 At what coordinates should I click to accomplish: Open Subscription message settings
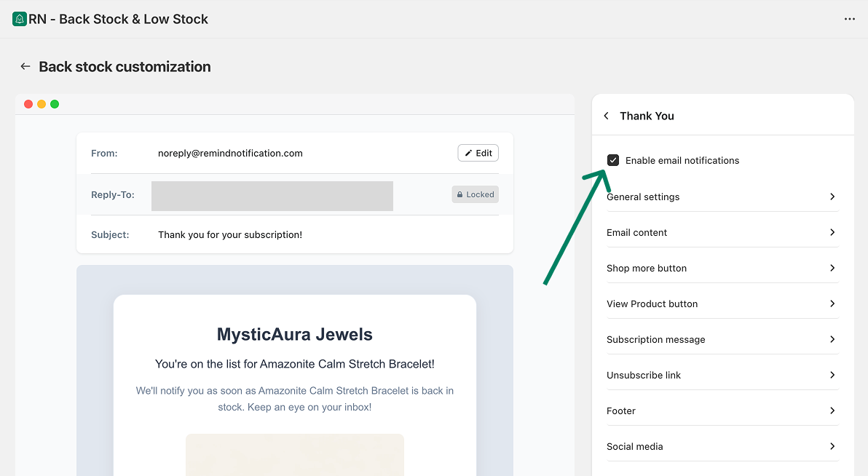click(722, 339)
